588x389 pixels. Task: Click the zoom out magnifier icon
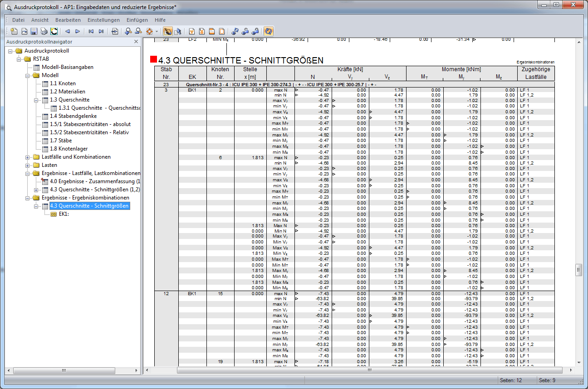click(x=138, y=31)
